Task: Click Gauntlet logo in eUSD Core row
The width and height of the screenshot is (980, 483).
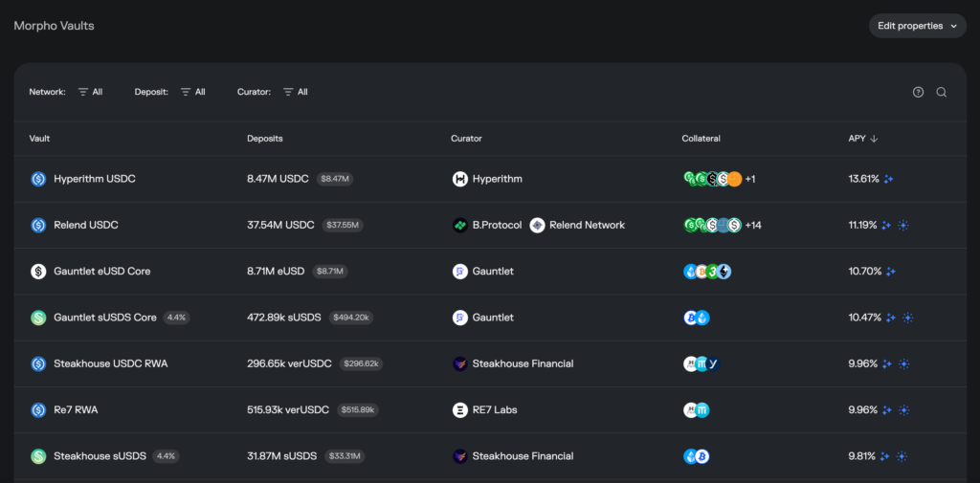Action: click(x=460, y=272)
